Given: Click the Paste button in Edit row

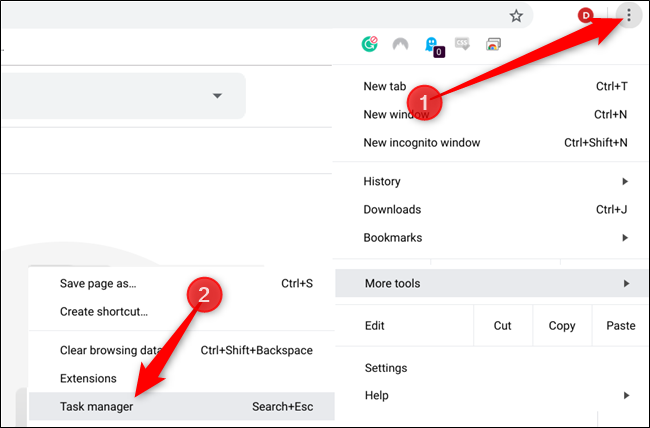Looking at the screenshot, I should tap(621, 326).
